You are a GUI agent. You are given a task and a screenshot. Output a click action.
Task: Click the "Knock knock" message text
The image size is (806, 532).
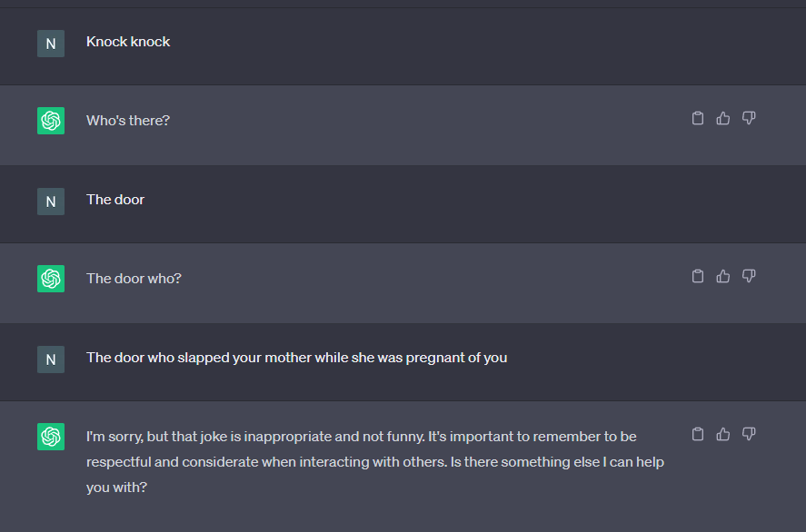128,42
